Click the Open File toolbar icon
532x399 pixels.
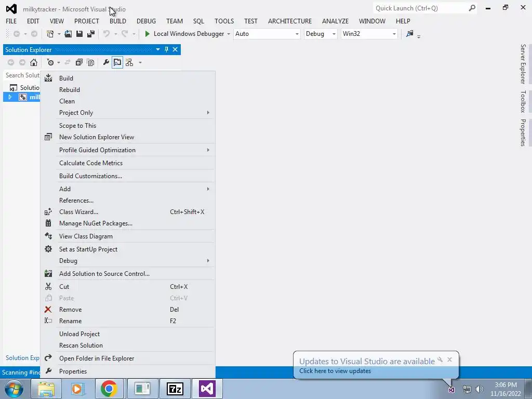[68, 34]
